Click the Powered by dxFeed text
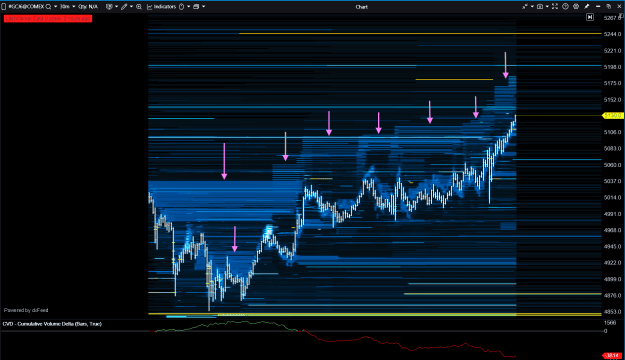 26,310
